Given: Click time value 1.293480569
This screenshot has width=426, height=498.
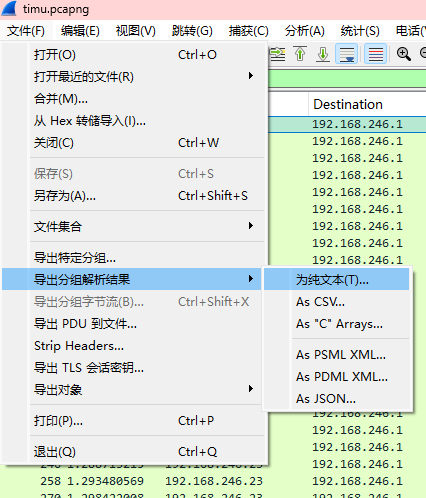Looking at the screenshot, I should click(x=105, y=481).
